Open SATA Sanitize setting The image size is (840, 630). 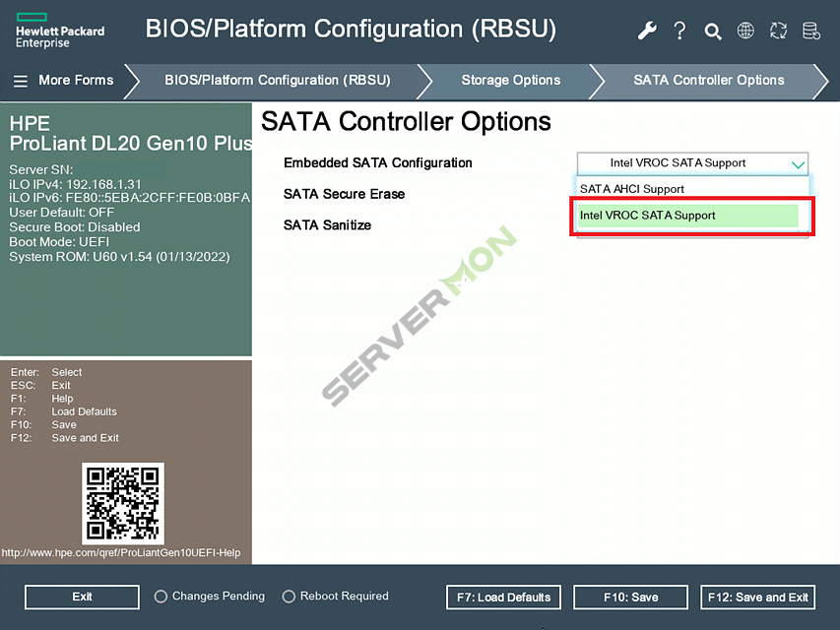click(x=327, y=225)
